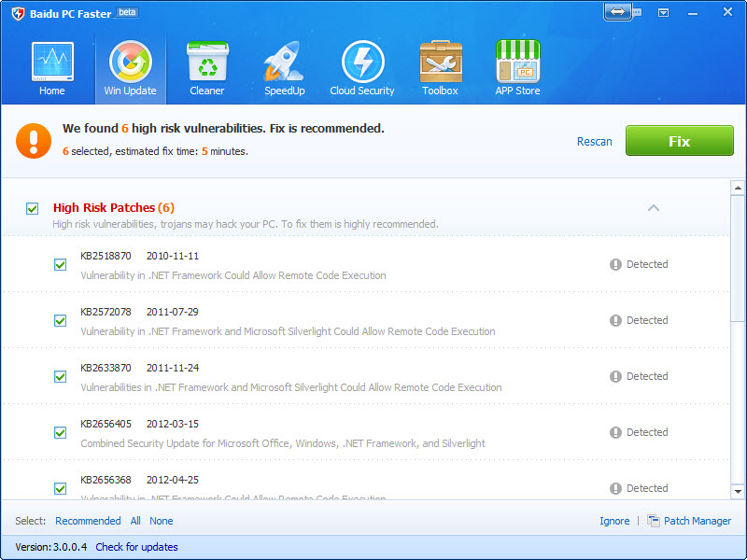
Task: Select None of the patches
Action: 161,521
